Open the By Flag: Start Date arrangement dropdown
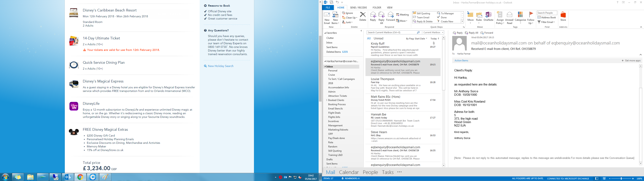The width and height of the screenshot is (644, 181). (417, 38)
